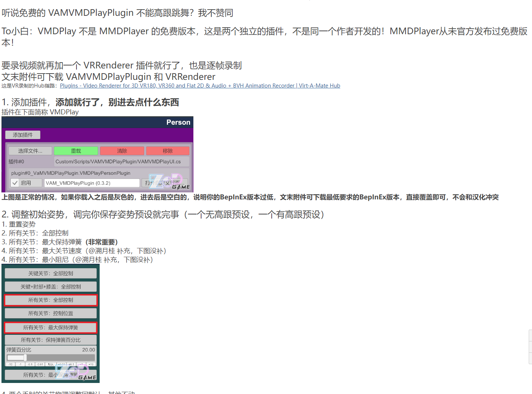Click the -1 step button under slider
The image size is (532, 394).
[20, 364]
